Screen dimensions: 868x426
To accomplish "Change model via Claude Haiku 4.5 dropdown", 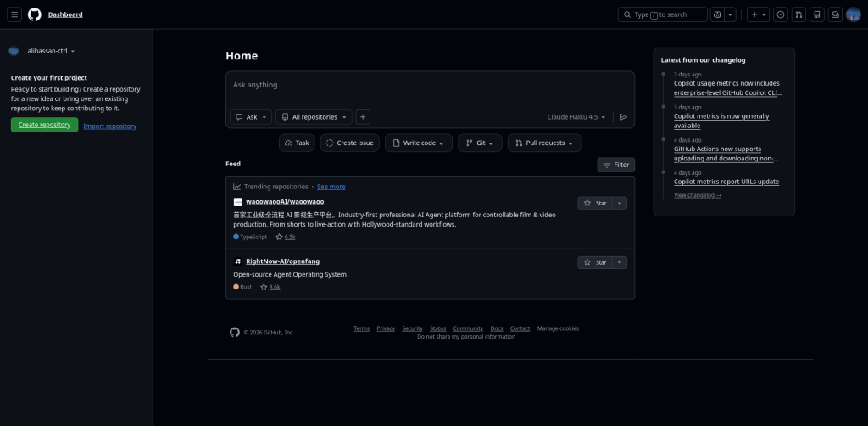I will click(x=577, y=117).
